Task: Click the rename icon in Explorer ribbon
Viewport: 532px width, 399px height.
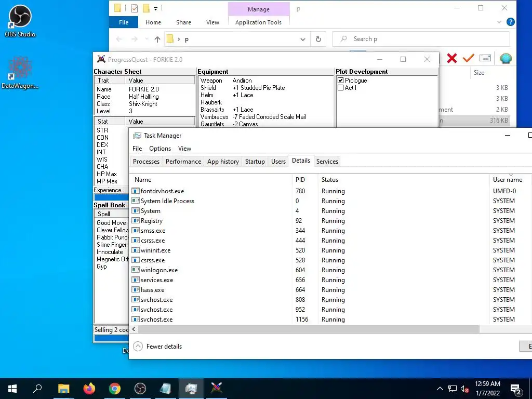Action: 485,58
